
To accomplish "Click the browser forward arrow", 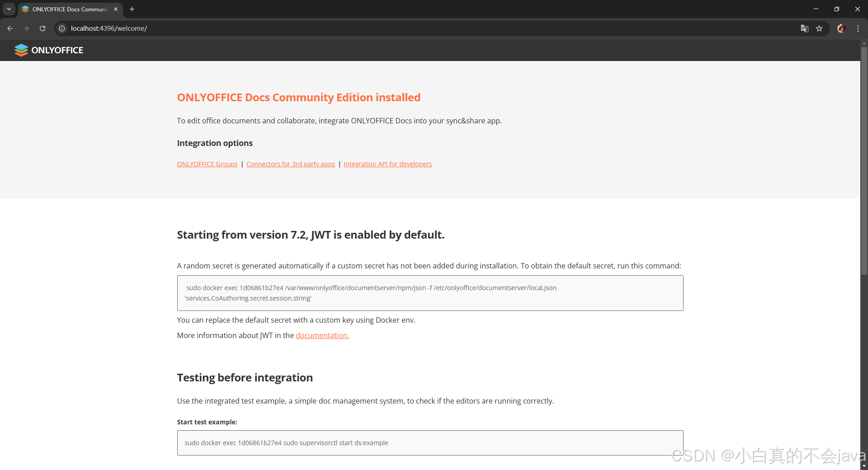I will tap(26, 28).
